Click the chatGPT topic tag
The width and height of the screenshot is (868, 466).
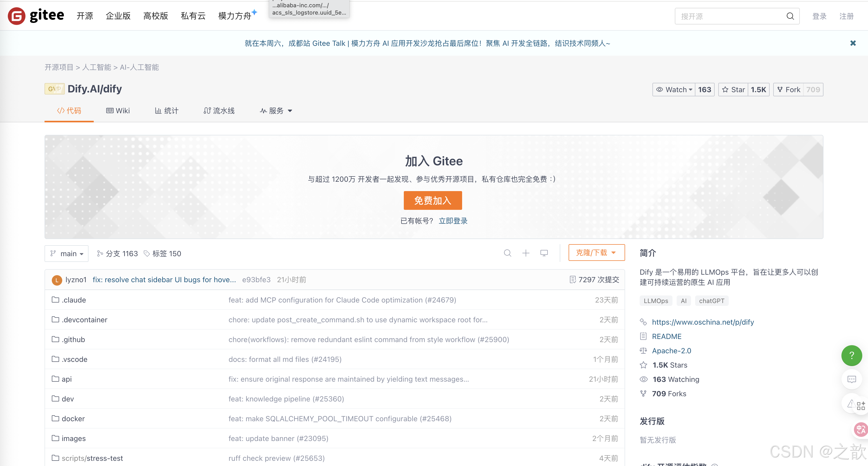pos(711,301)
